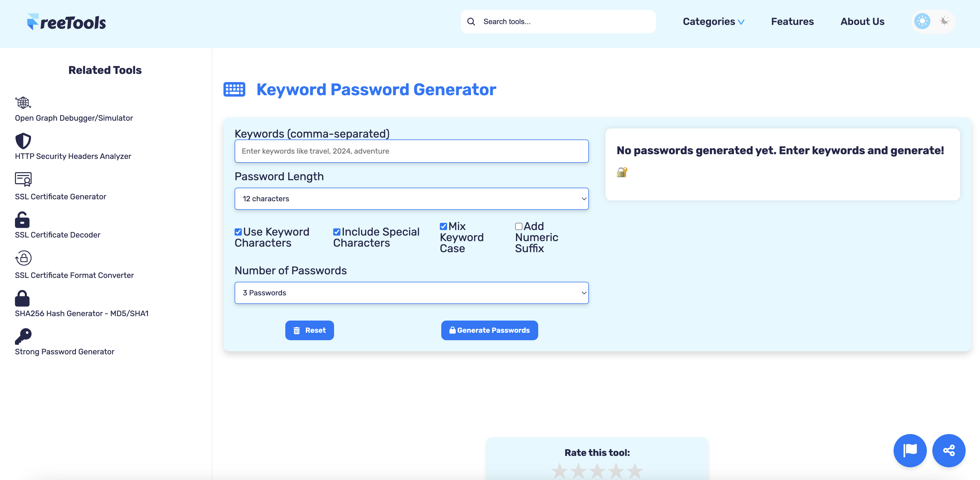This screenshot has height=480, width=980.
Task: Click the Reset button
Action: (x=309, y=330)
